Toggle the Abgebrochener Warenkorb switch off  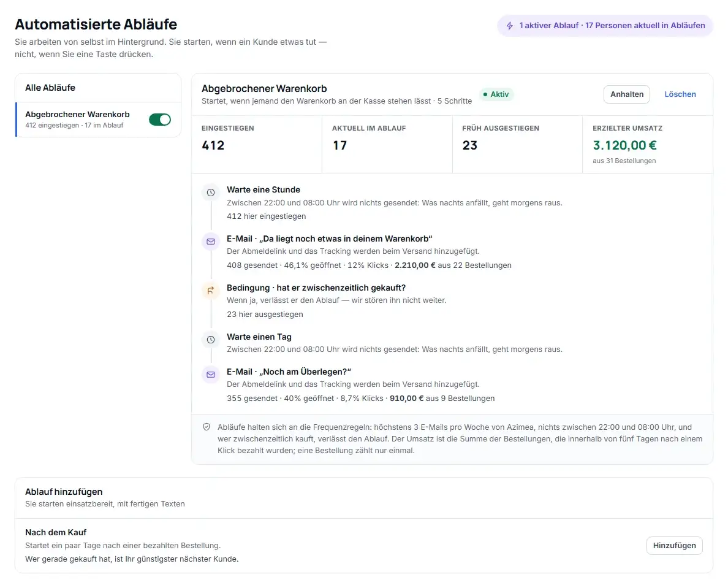coord(160,120)
